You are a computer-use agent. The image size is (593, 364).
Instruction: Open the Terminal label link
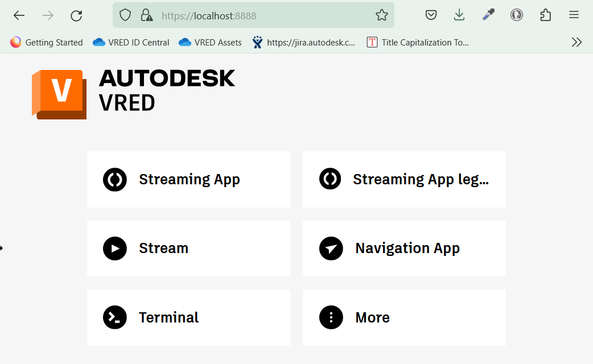(168, 317)
